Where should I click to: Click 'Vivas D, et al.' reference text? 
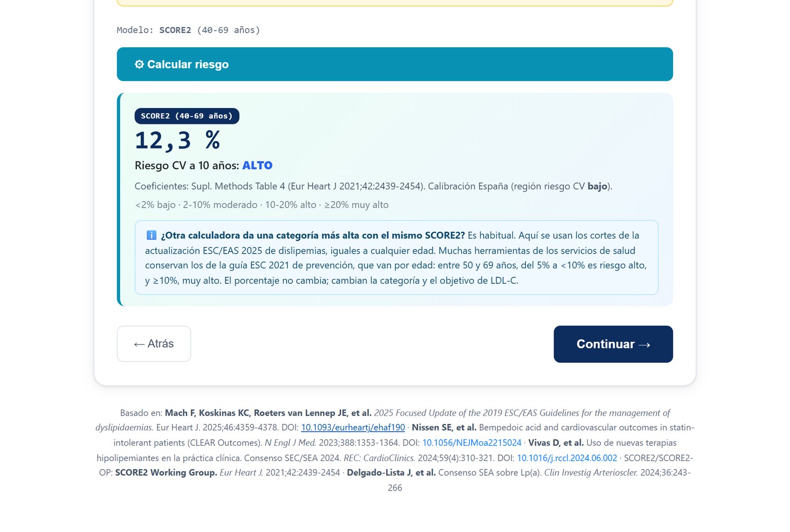pyautogui.click(x=556, y=443)
